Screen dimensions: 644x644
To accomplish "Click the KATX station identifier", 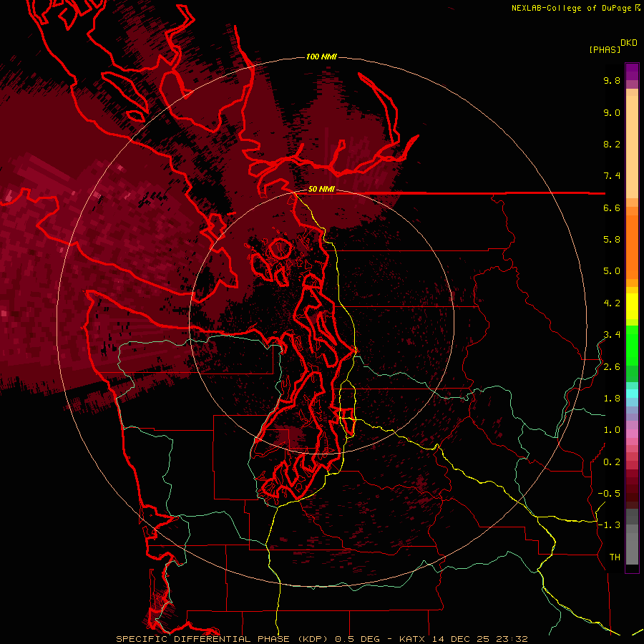I will pyautogui.click(x=412, y=639).
